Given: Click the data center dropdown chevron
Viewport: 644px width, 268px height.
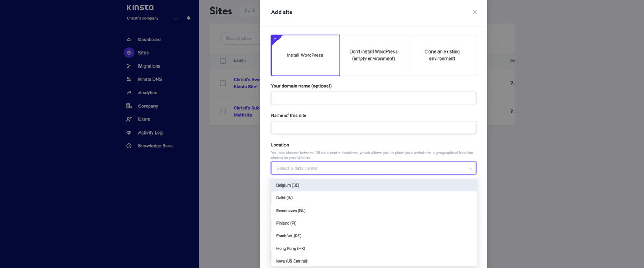Looking at the screenshot, I should [470, 169].
